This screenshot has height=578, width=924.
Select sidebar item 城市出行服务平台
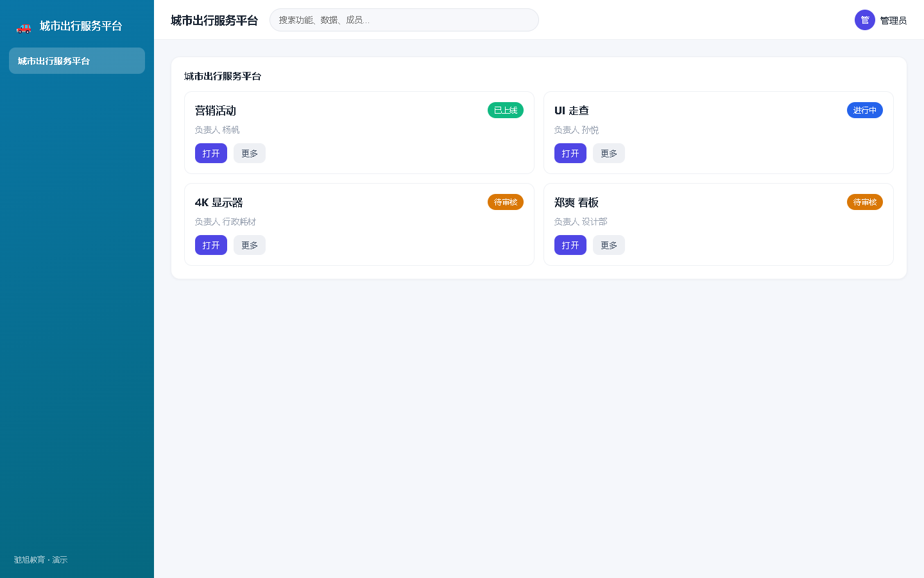(77, 61)
